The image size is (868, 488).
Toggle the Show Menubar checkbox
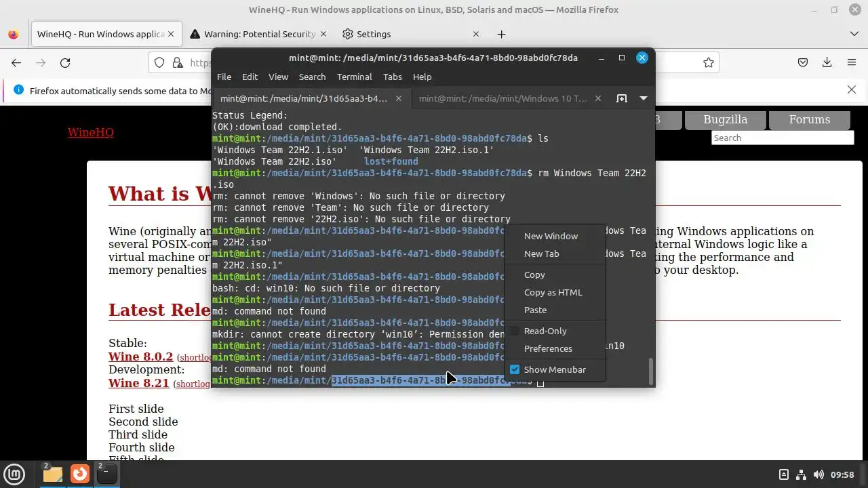[x=515, y=369]
